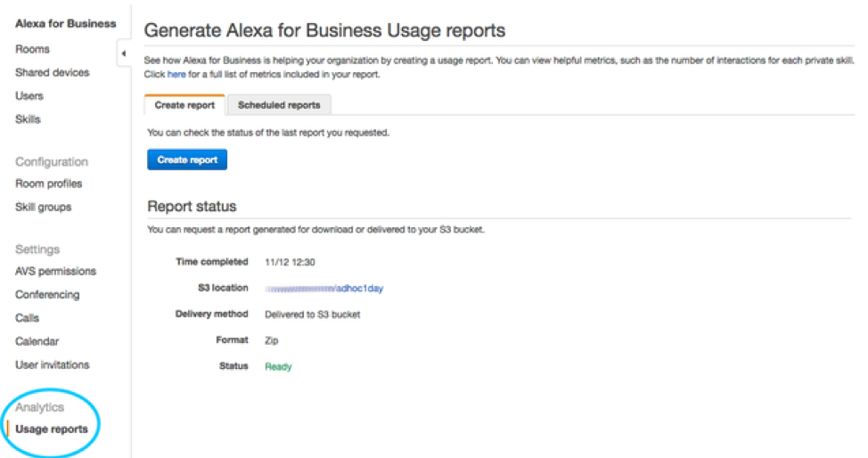
Task: Click the Alexa for Business sidebar heading
Action: coord(66,24)
